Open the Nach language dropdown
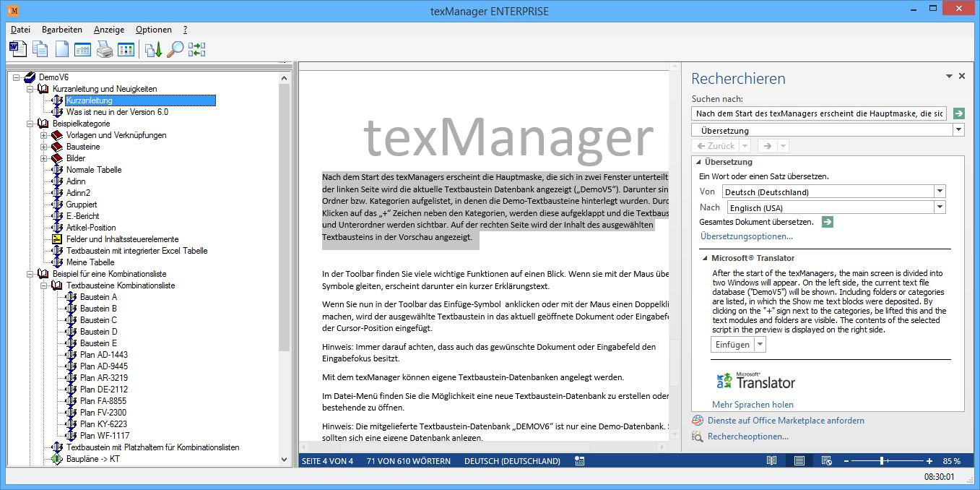Viewport: 980px width, 490px height. point(940,207)
